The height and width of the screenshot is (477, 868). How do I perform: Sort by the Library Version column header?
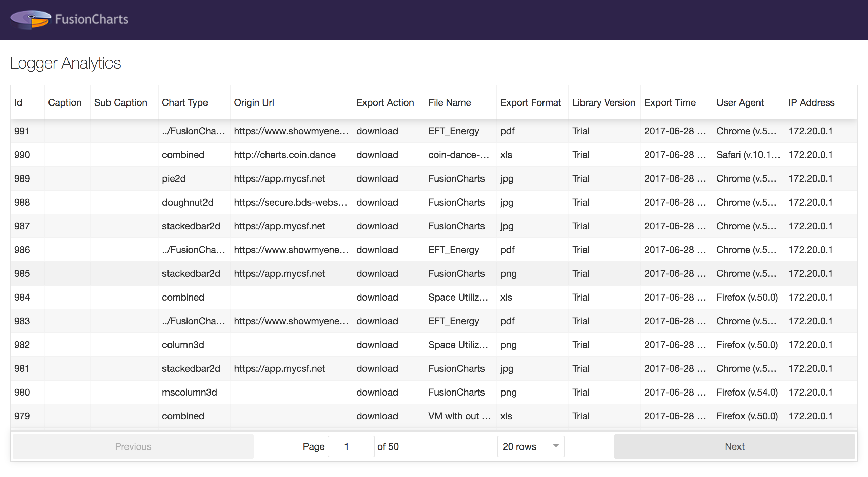point(604,102)
